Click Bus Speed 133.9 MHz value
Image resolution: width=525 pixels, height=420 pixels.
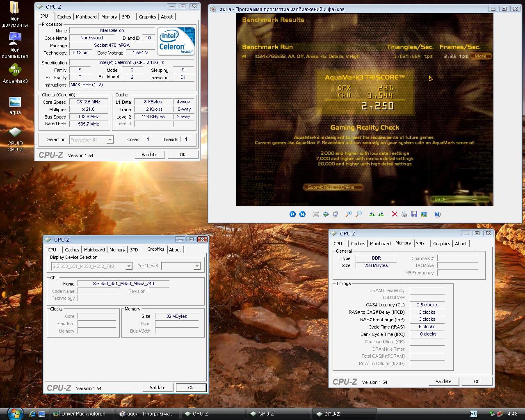[x=89, y=117]
